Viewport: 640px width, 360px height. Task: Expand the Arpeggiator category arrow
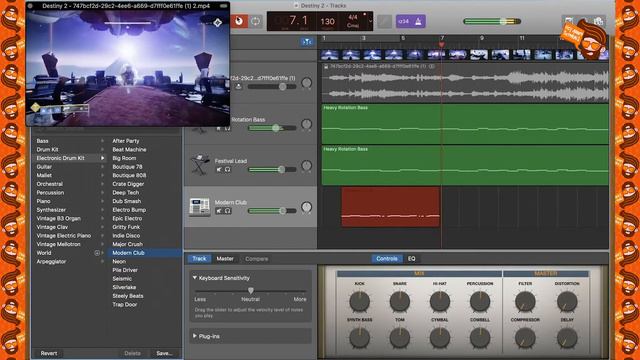click(x=102, y=261)
